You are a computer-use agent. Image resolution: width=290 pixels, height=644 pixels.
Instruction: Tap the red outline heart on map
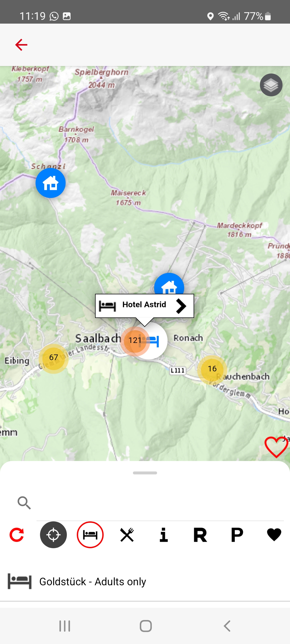[x=276, y=447]
